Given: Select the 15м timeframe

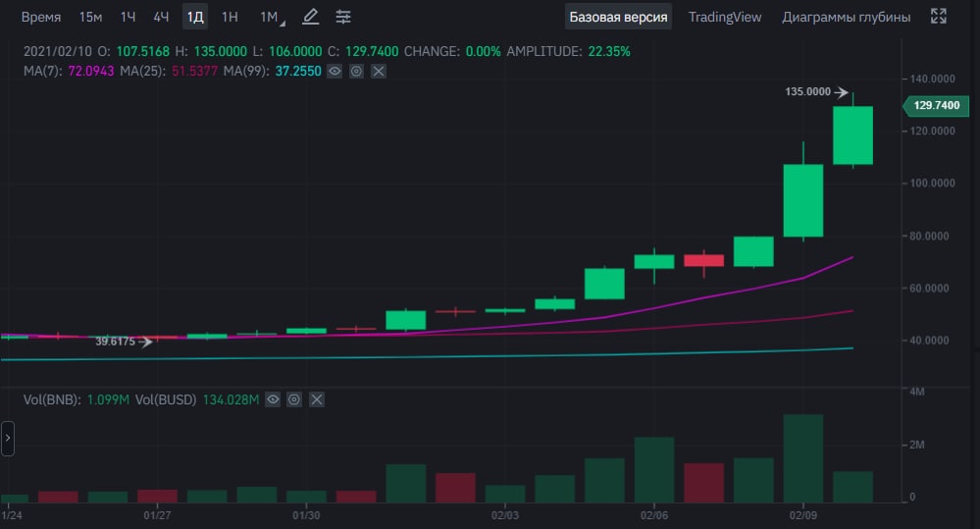Looking at the screenshot, I should click(90, 17).
